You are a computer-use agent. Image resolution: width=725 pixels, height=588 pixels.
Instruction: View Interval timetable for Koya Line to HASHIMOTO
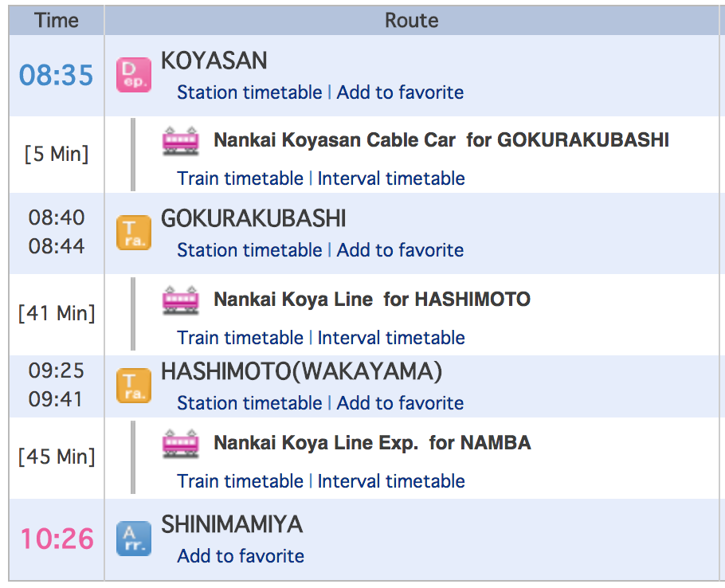click(x=391, y=338)
